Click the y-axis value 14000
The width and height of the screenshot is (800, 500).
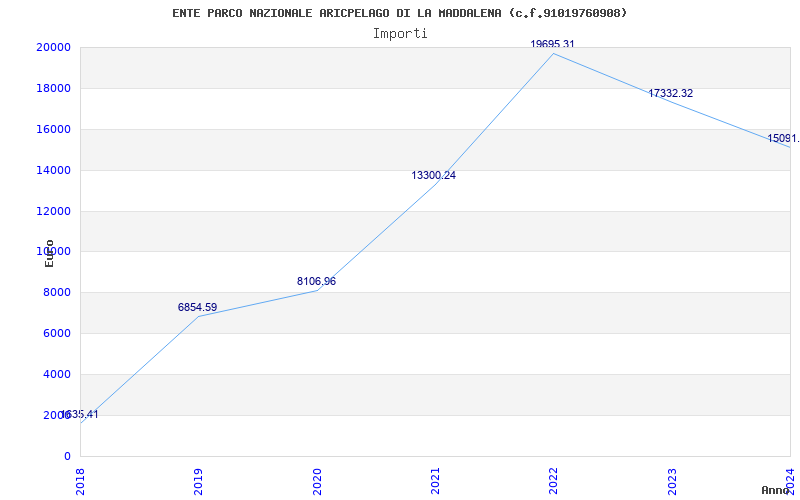coord(53,170)
